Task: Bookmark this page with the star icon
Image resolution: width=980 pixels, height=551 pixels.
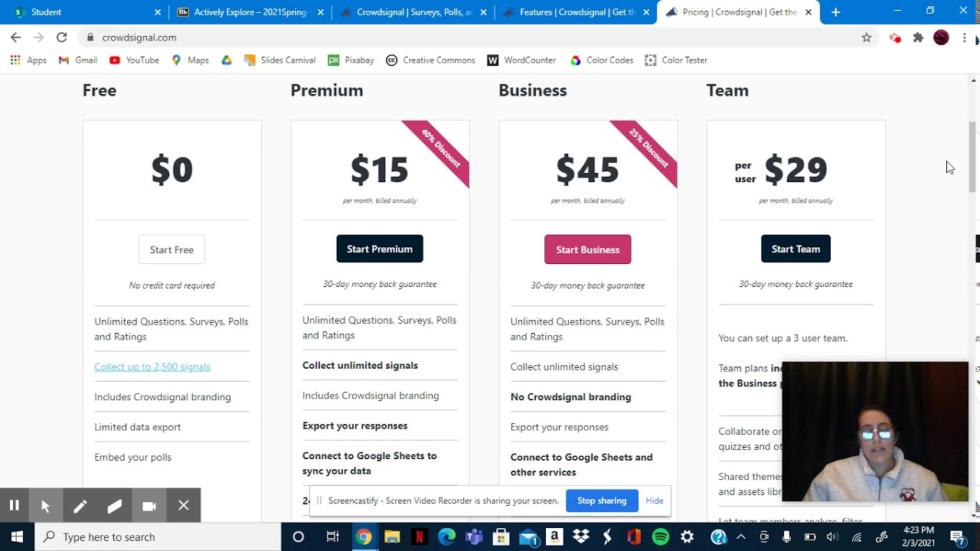Action: (867, 37)
